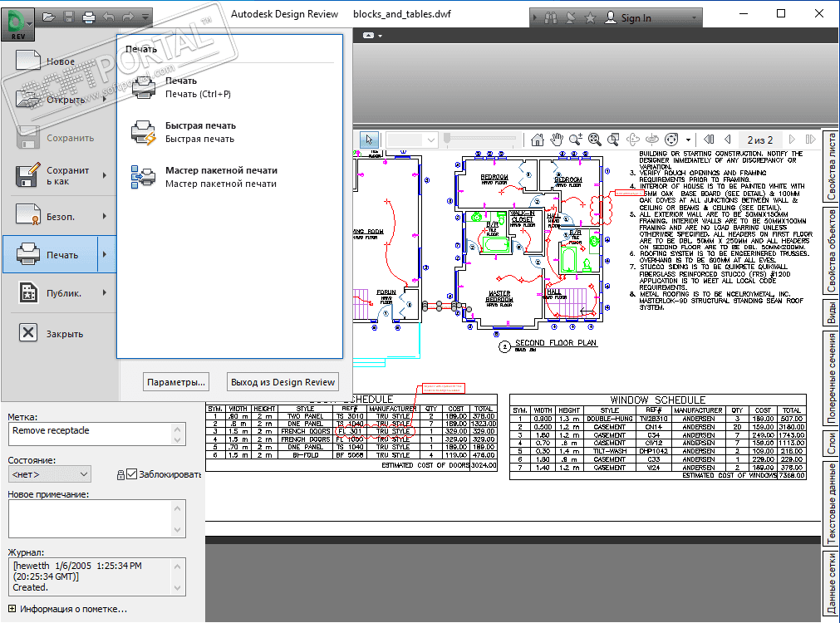Open the Design Review application menu button
The height and width of the screenshot is (623, 840).
[17, 23]
